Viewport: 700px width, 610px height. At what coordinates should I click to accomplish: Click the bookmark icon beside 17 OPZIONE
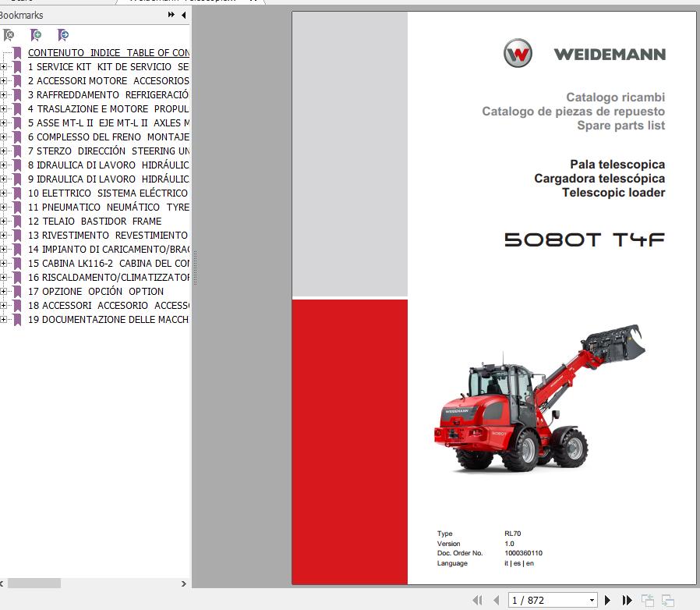(x=17, y=292)
